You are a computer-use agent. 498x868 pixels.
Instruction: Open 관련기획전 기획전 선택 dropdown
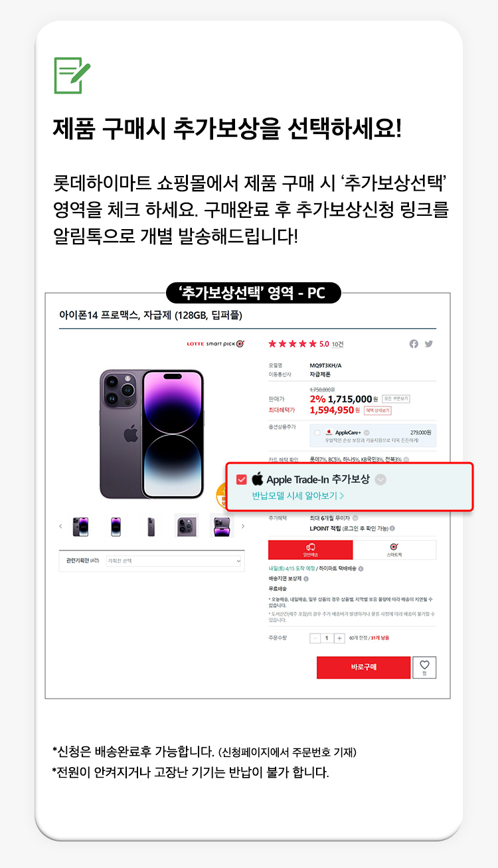(x=174, y=561)
